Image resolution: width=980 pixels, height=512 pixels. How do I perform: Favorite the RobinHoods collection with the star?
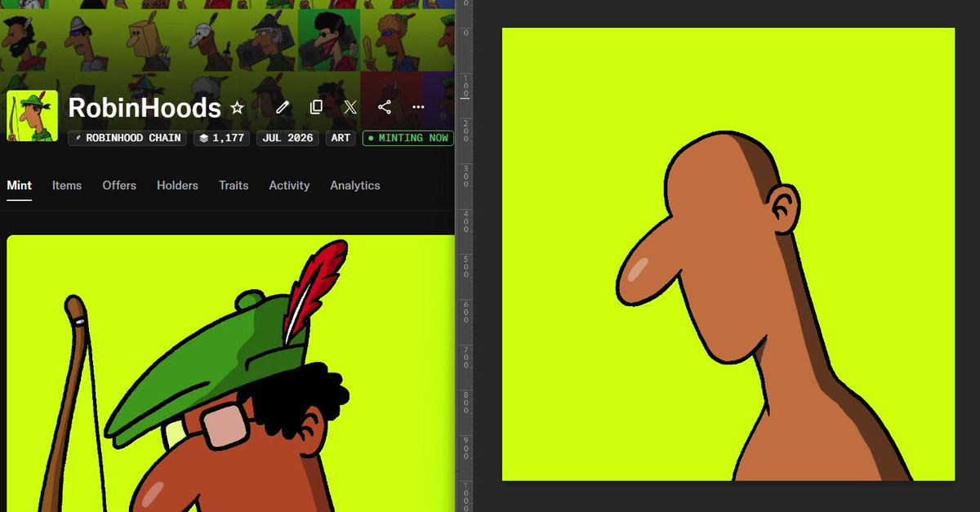click(x=237, y=108)
